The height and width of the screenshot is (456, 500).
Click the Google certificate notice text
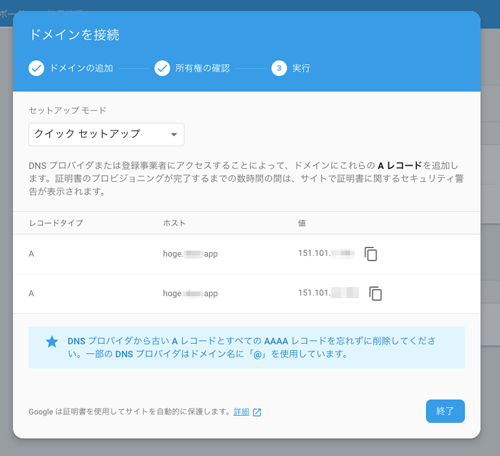pyautogui.click(x=129, y=412)
